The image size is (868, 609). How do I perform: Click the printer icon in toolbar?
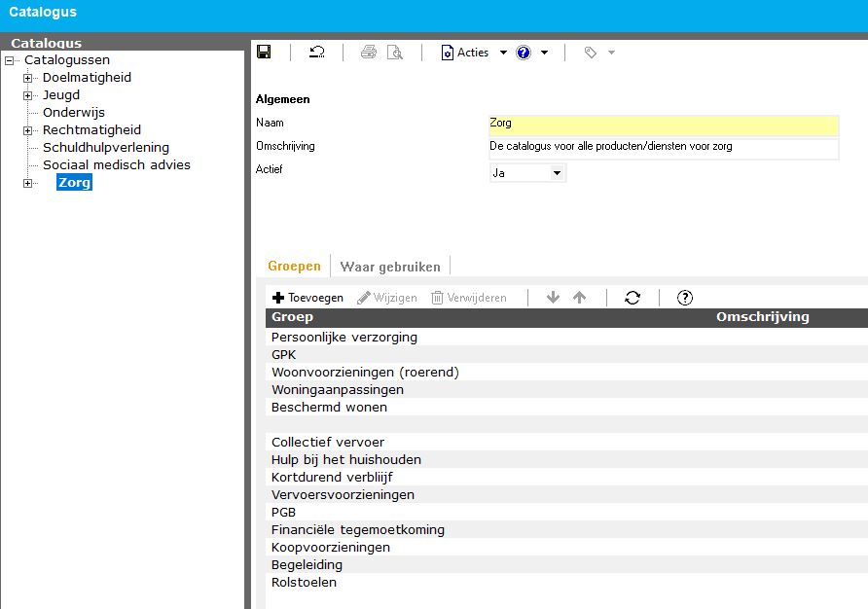369,53
